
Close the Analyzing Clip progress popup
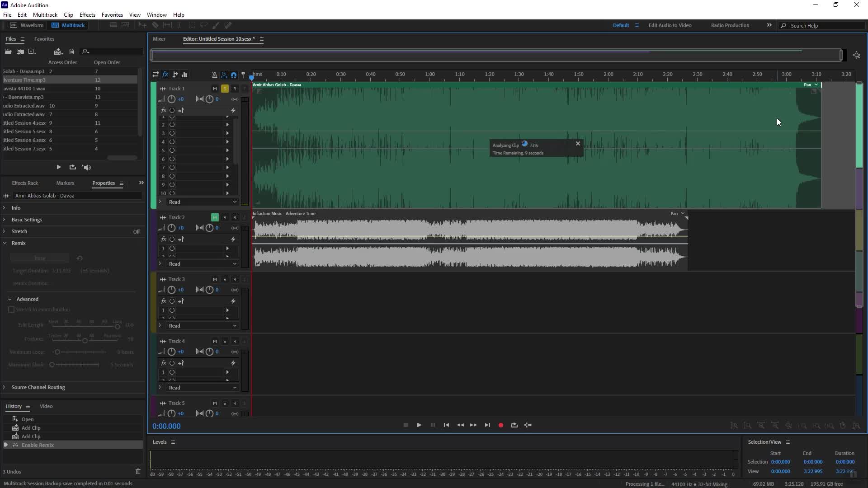click(578, 144)
